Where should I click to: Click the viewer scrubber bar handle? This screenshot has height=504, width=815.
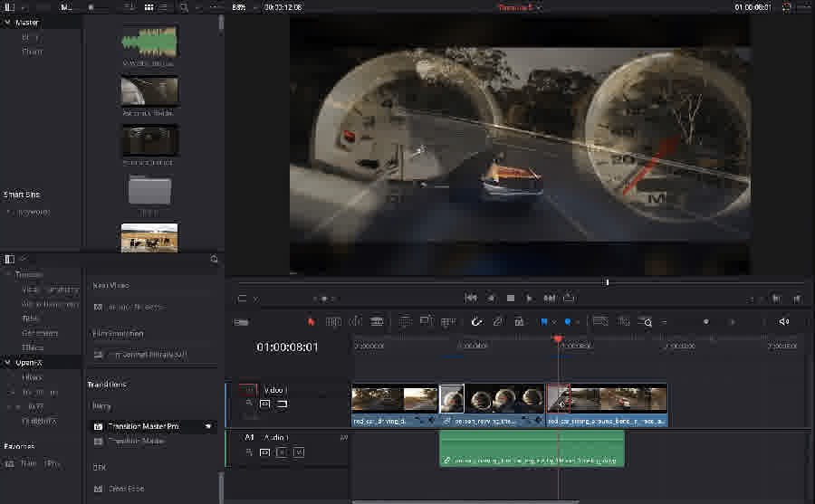pyautogui.click(x=607, y=282)
